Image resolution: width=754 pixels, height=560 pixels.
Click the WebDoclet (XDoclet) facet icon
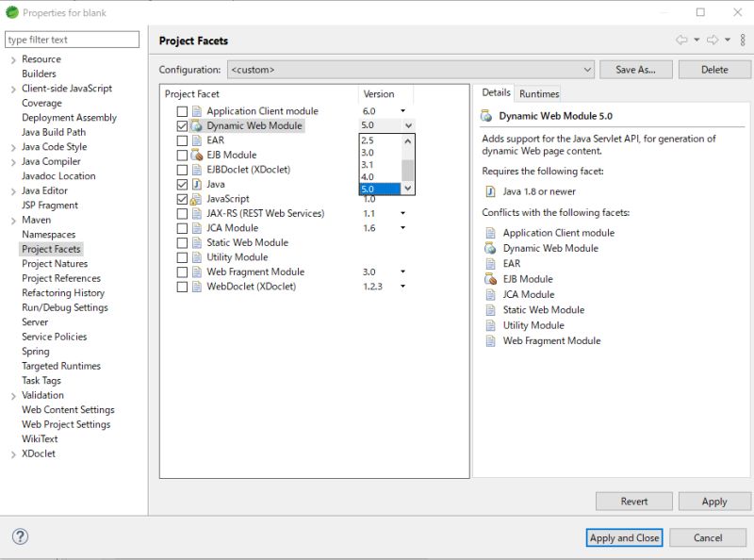point(196,287)
